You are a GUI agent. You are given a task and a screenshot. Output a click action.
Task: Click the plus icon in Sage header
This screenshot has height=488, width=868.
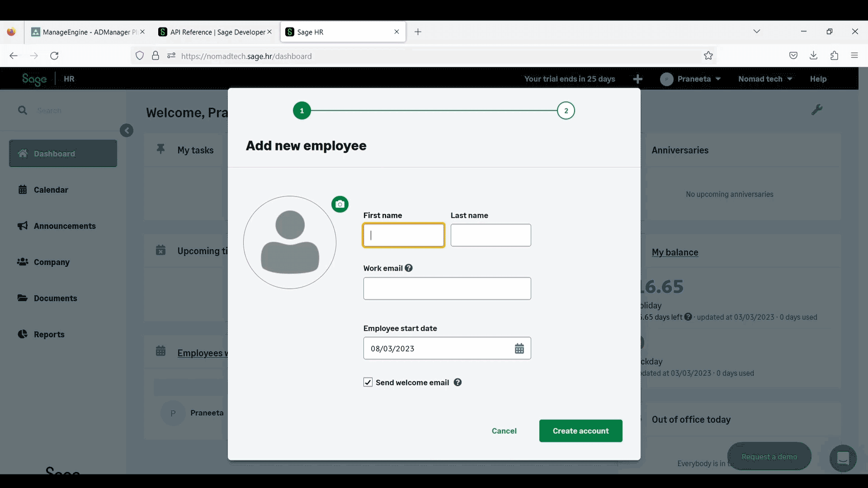click(x=637, y=79)
